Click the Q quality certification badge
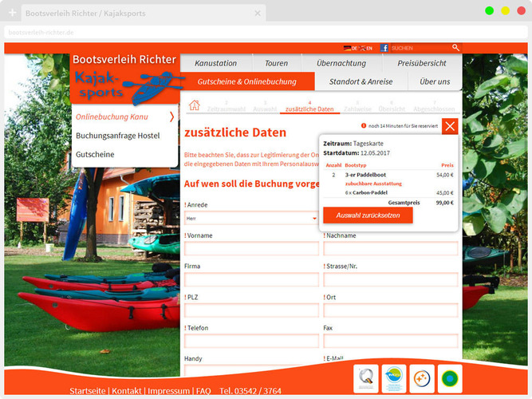The height and width of the screenshot is (399, 532). point(365,377)
